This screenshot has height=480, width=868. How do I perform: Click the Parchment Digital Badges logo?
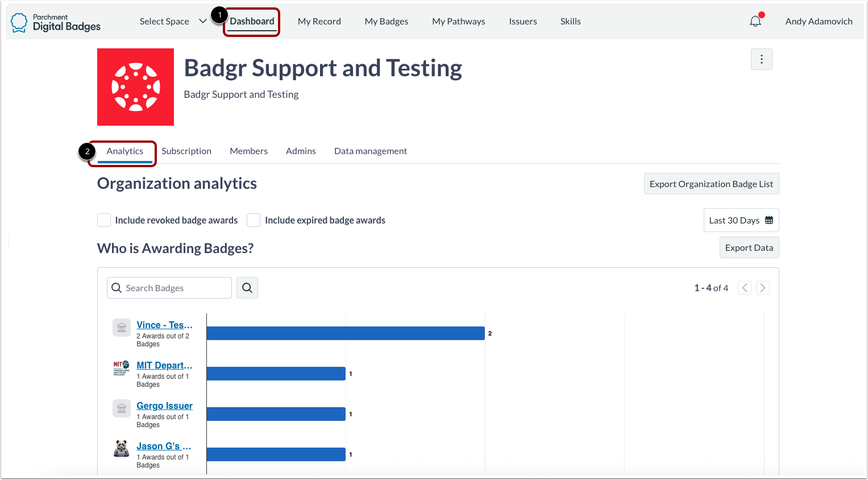click(55, 21)
